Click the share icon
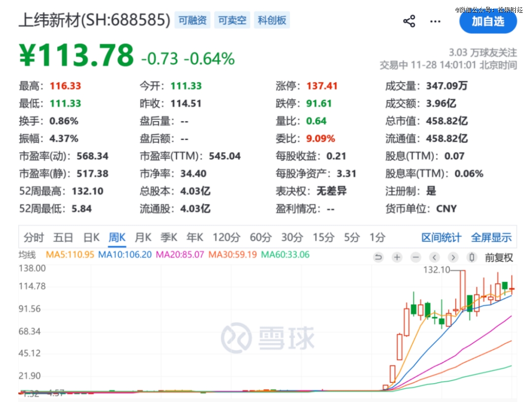This screenshot has height=402, width=532. tap(409, 21)
